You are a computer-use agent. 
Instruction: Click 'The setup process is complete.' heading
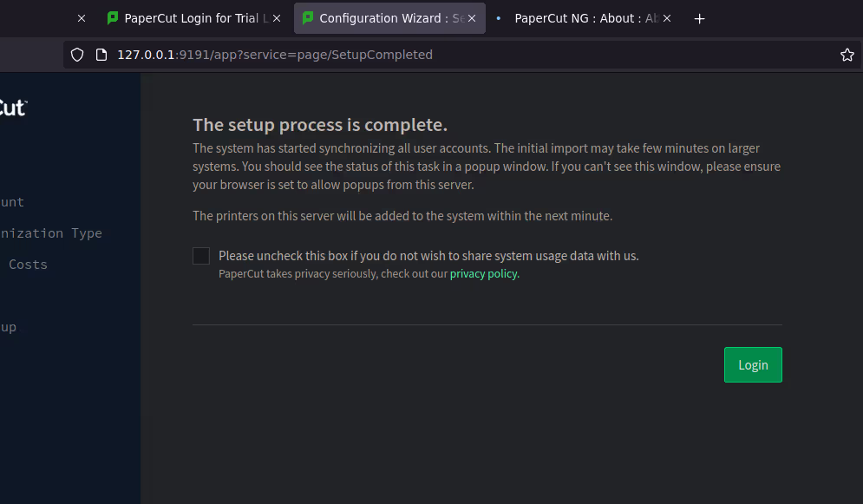pos(320,125)
